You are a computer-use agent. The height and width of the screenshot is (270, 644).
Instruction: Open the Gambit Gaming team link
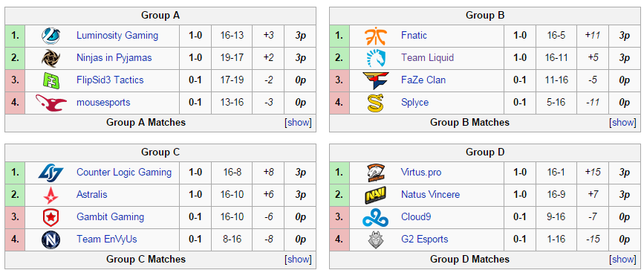click(110, 217)
